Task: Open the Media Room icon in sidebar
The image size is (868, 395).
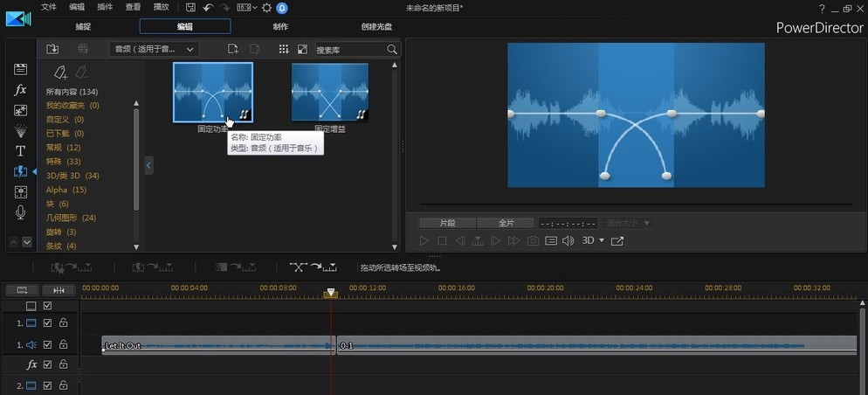Action: point(21,69)
